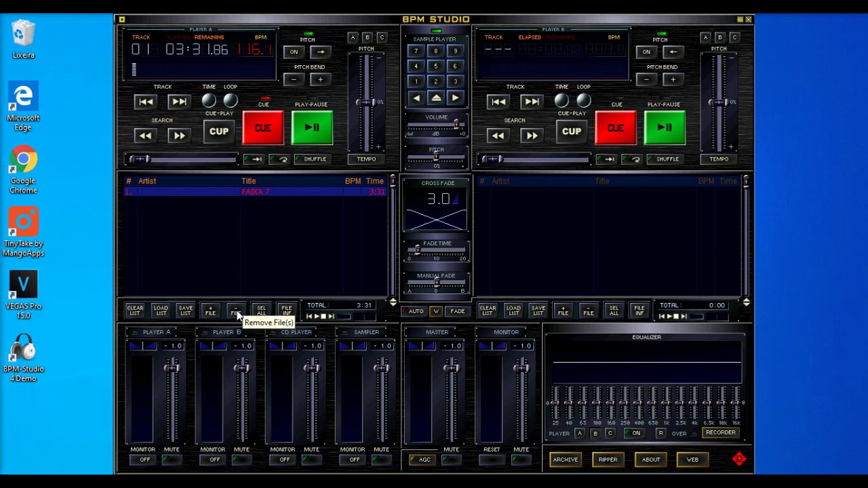Click the Player A pitch fader handle

(x=366, y=102)
